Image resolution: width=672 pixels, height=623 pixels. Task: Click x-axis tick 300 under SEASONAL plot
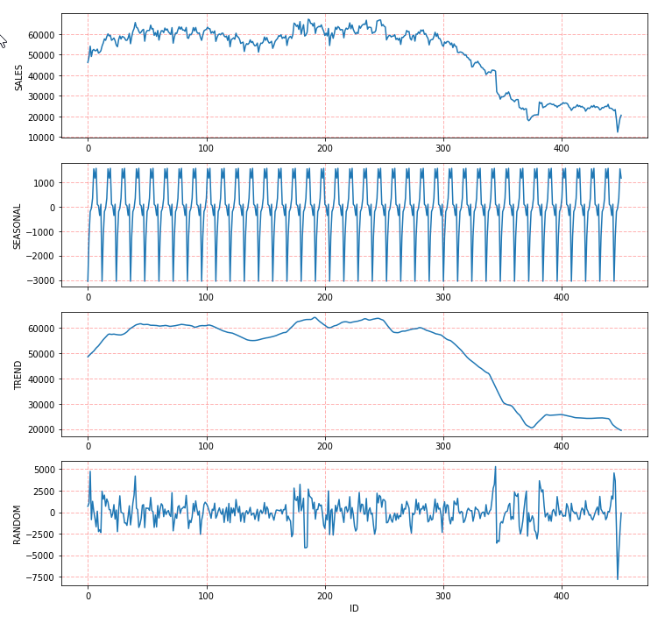pos(443,297)
